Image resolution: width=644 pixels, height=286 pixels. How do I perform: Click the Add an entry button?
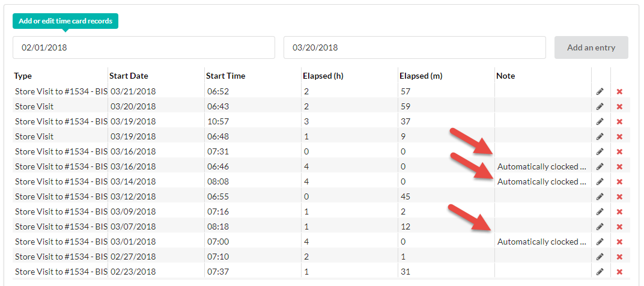[591, 47]
